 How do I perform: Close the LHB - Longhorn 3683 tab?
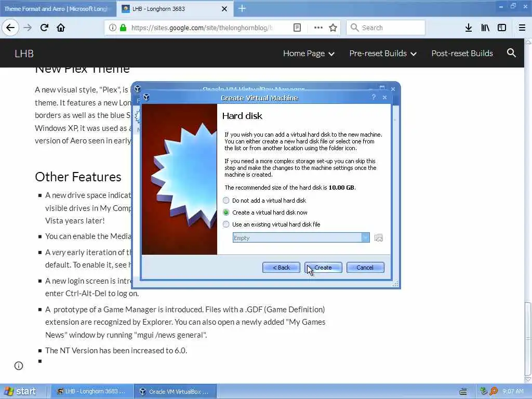[x=224, y=9]
